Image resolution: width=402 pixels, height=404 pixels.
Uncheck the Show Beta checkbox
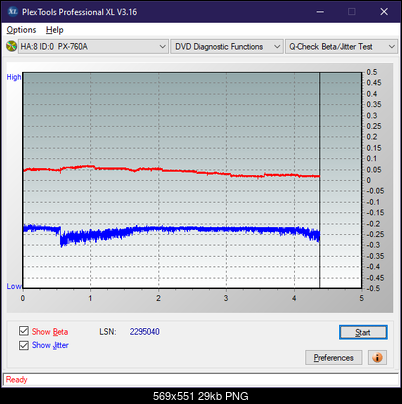coord(24,331)
